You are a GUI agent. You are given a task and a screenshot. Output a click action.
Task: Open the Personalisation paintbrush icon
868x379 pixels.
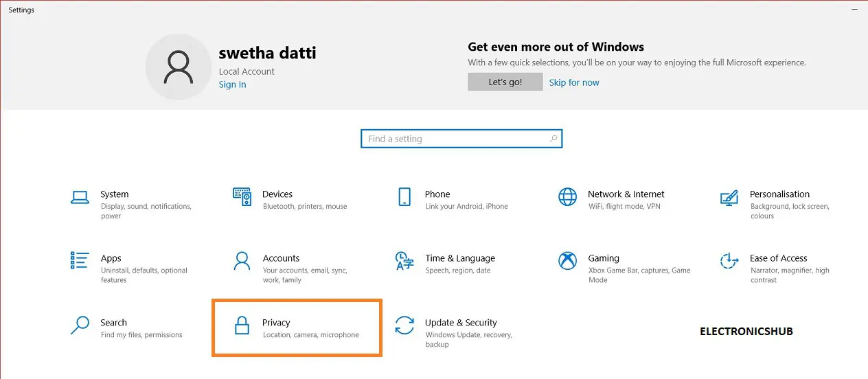click(x=729, y=198)
